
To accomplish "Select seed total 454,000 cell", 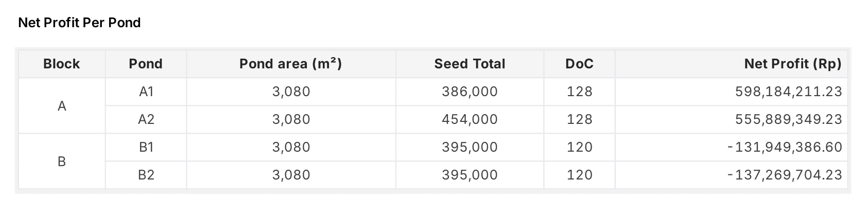I will pos(470,120).
